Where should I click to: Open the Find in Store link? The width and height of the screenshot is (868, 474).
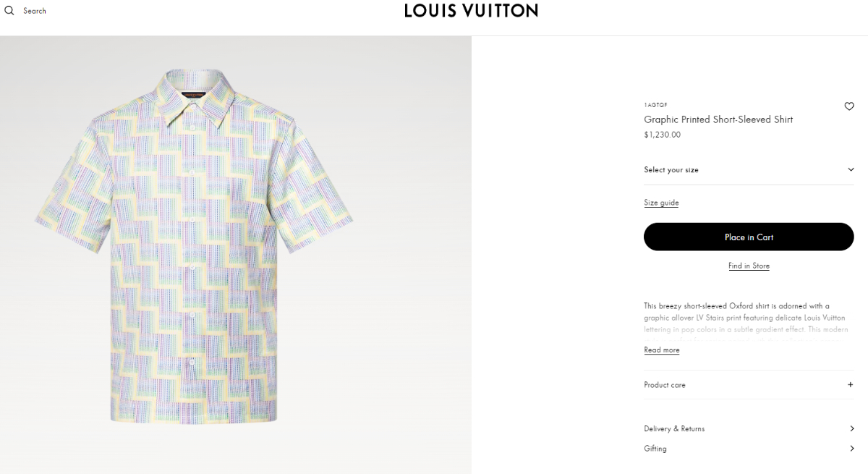[x=749, y=266]
